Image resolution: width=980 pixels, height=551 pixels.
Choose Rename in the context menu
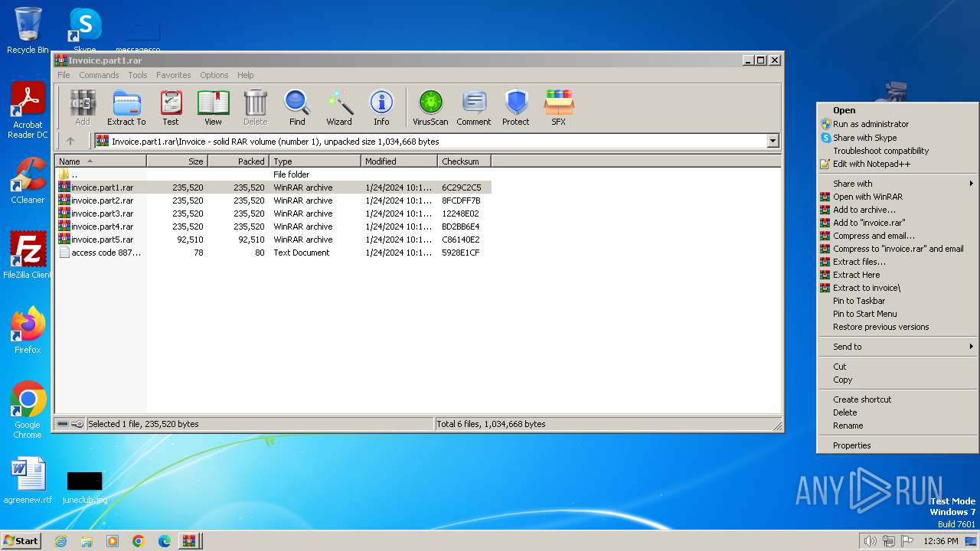[898, 425]
